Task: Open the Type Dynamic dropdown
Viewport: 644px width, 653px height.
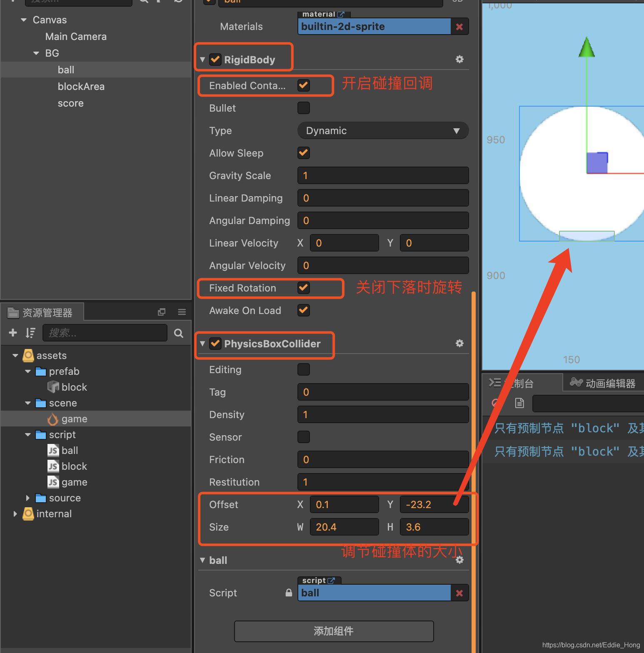Action: click(383, 130)
